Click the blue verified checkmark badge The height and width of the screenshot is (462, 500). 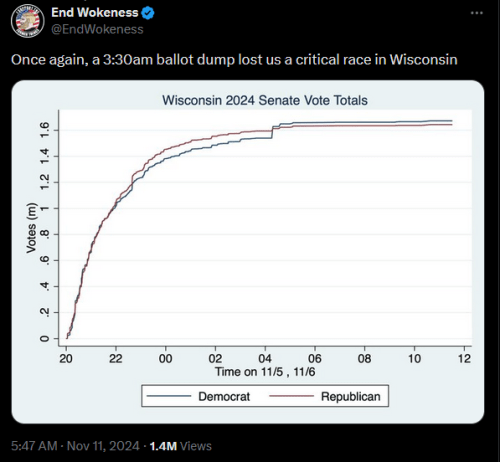pyautogui.click(x=148, y=13)
